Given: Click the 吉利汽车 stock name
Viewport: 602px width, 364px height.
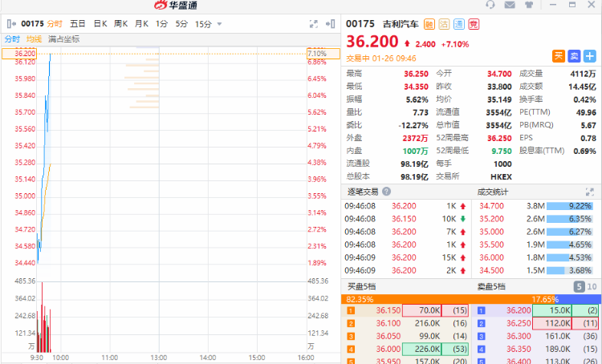Looking at the screenshot, I should [401, 24].
